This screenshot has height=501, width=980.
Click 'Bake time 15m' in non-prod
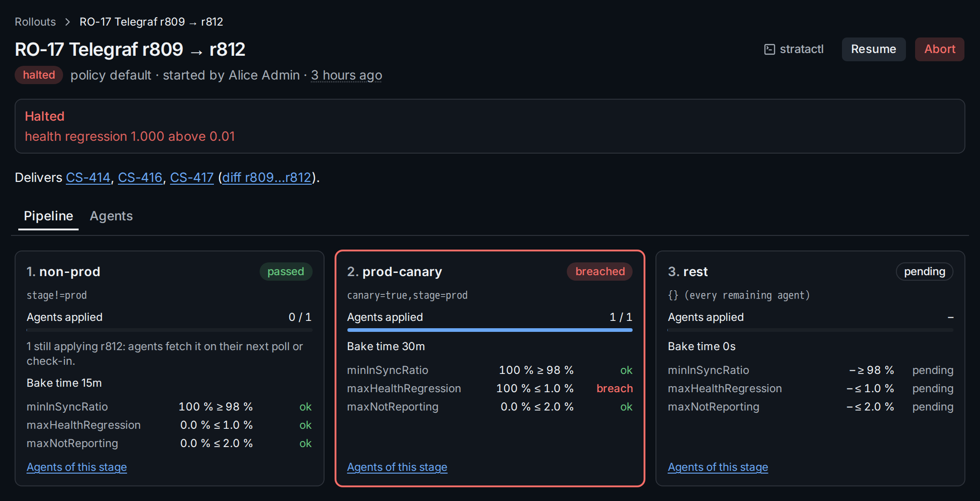click(64, 383)
